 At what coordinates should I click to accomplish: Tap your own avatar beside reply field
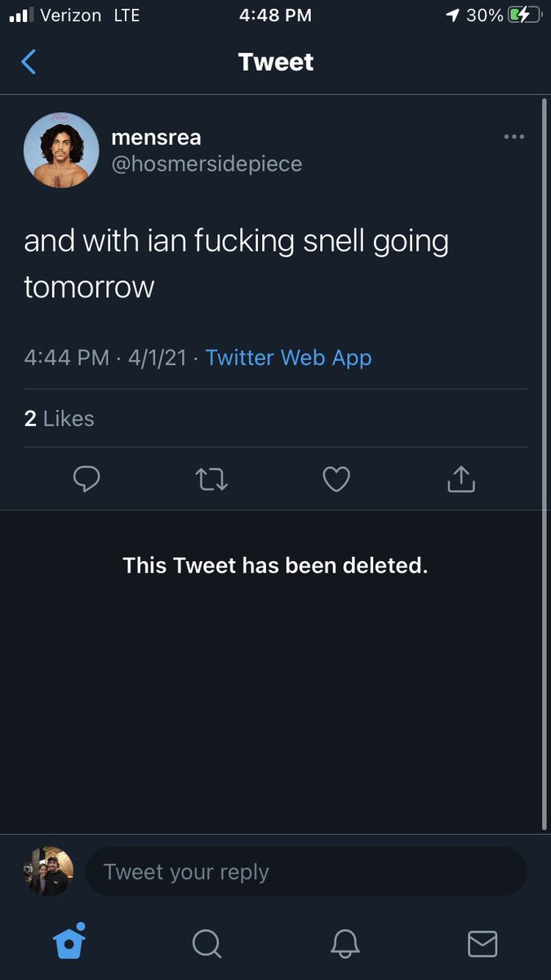[x=48, y=871]
